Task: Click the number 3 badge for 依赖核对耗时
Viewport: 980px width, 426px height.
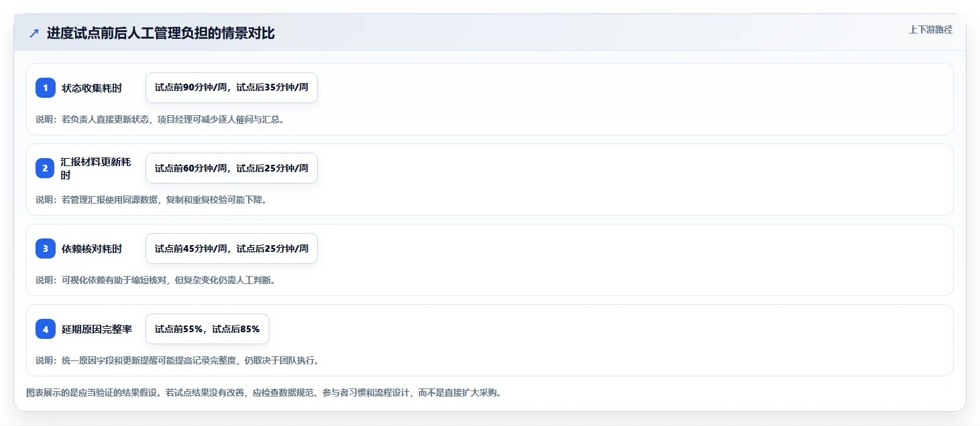Action: point(46,248)
